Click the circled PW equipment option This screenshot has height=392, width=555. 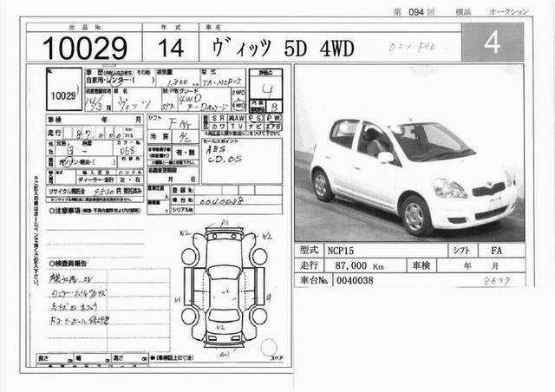(273, 118)
